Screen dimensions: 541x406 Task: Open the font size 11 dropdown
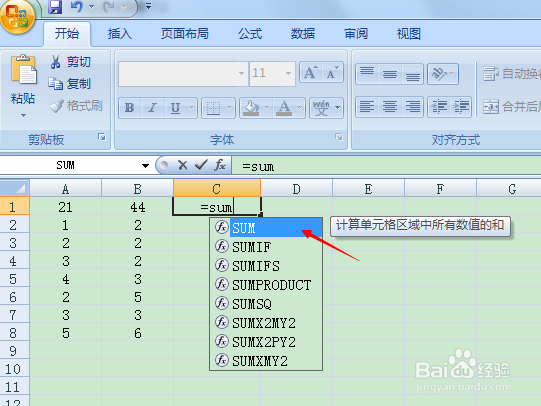pos(288,73)
